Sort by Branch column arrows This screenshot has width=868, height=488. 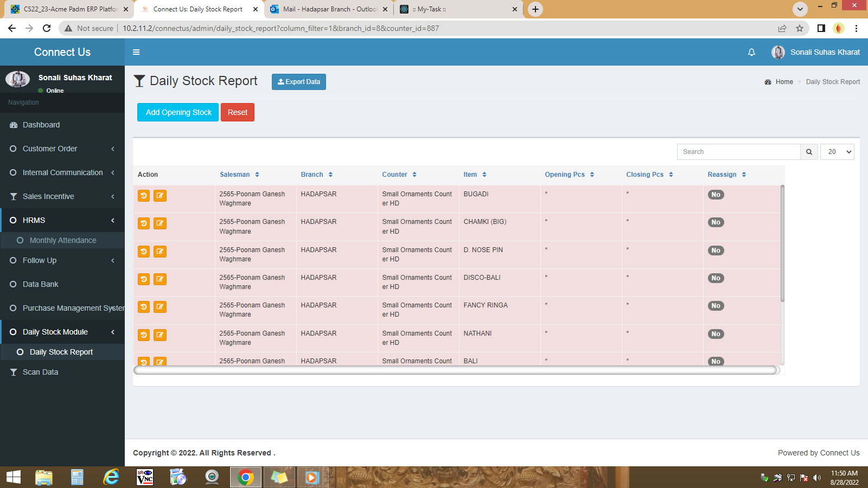pos(330,175)
